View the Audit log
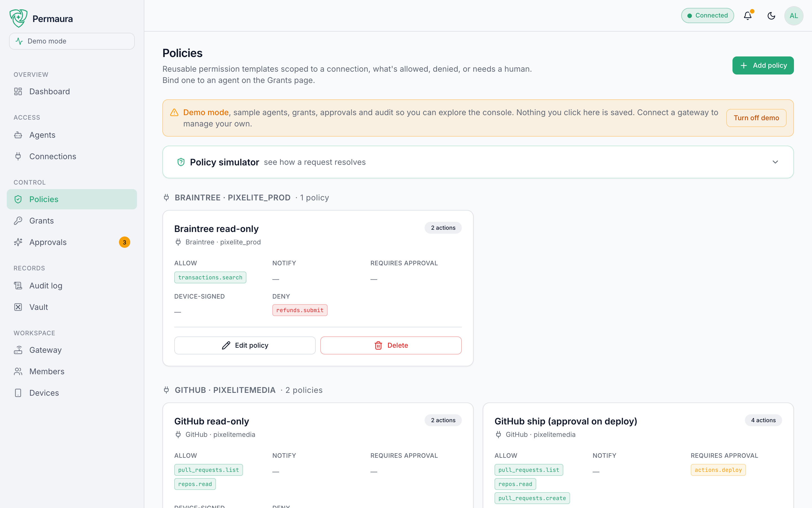 click(72, 286)
